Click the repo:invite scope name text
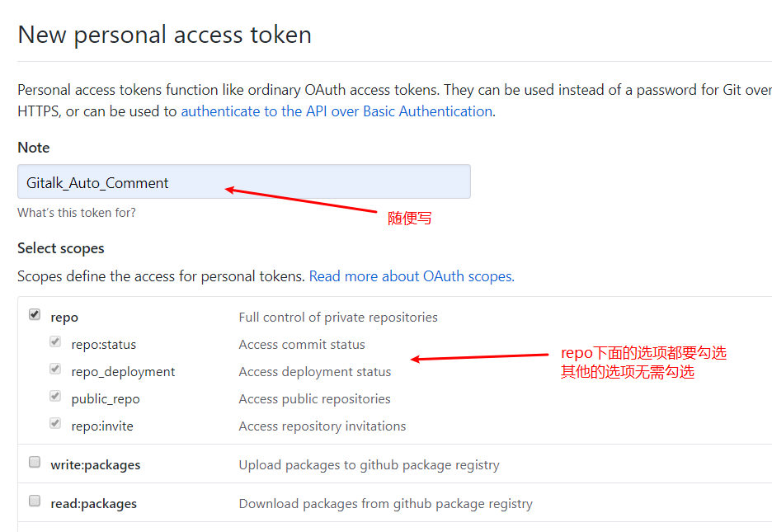The image size is (772, 532). pyautogui.click(x=102, y=426)
